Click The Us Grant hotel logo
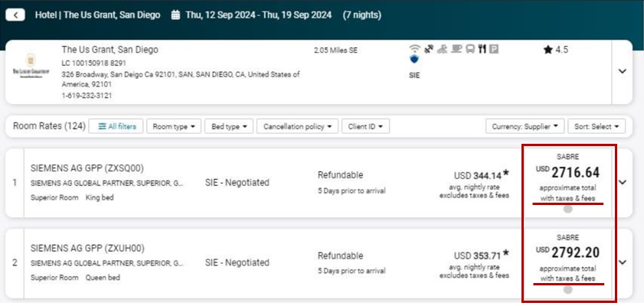 (31, 65)
